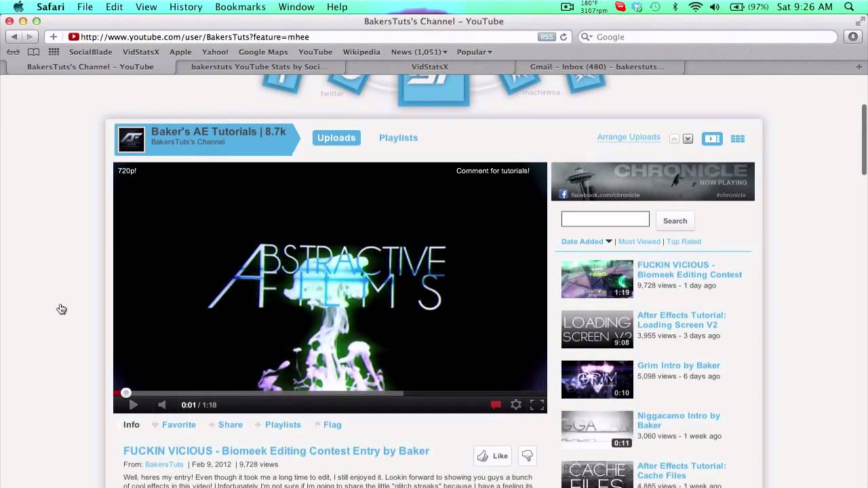Click Share below the video
Image resolution: width=868 pixels, height=488 pixels.
click(225, 425)
